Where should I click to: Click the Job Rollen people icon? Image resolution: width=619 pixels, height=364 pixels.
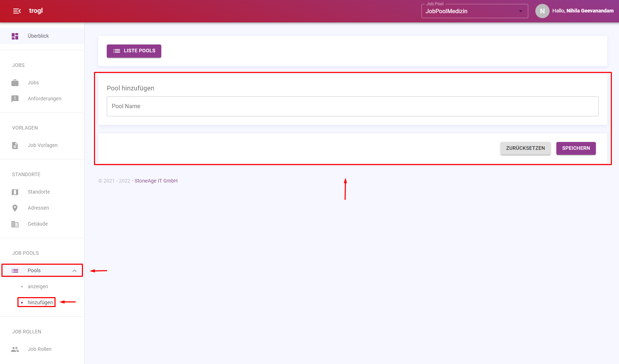15,349
